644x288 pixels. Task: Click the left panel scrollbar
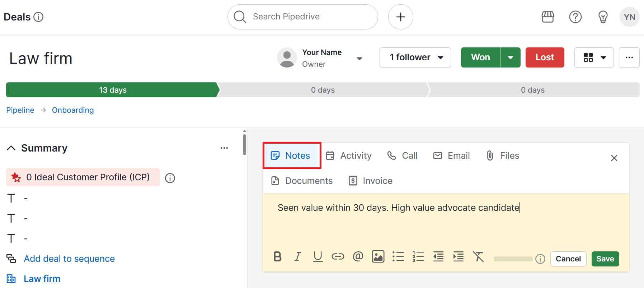(x=244, y=145)
